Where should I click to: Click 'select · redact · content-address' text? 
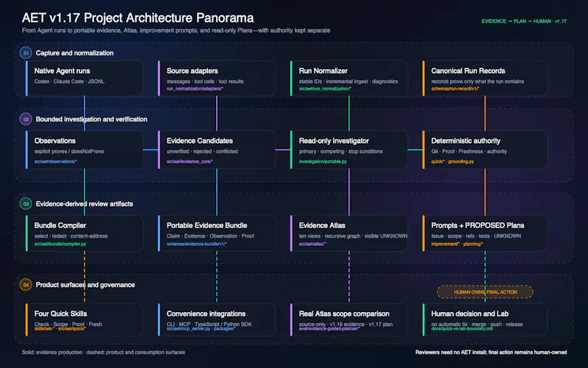pos(71,236)
